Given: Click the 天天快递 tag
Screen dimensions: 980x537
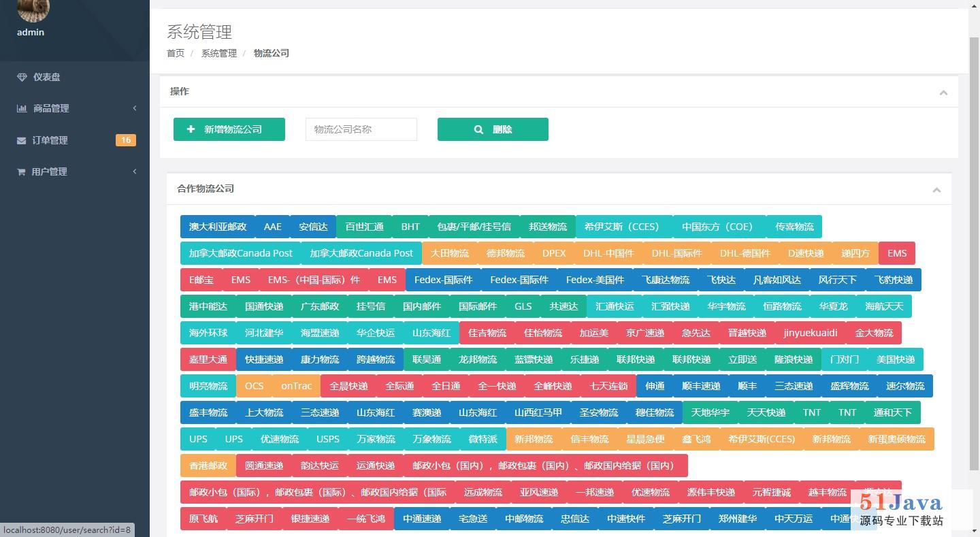Looking at the screenshot, I should tap(766, 412).
